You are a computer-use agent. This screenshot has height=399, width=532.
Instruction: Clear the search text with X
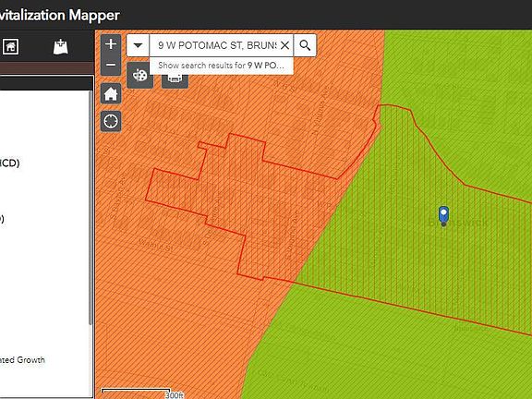[x=285, y=45]
